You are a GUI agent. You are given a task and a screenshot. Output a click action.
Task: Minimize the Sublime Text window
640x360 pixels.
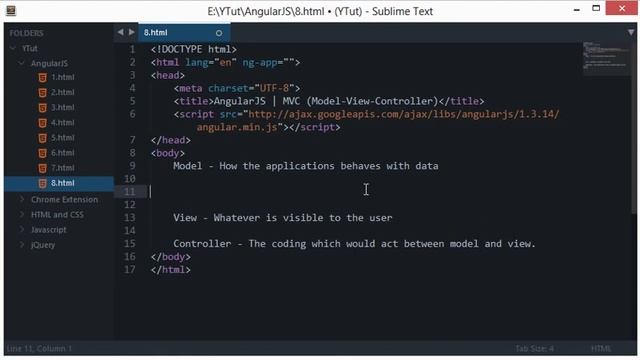577,9
